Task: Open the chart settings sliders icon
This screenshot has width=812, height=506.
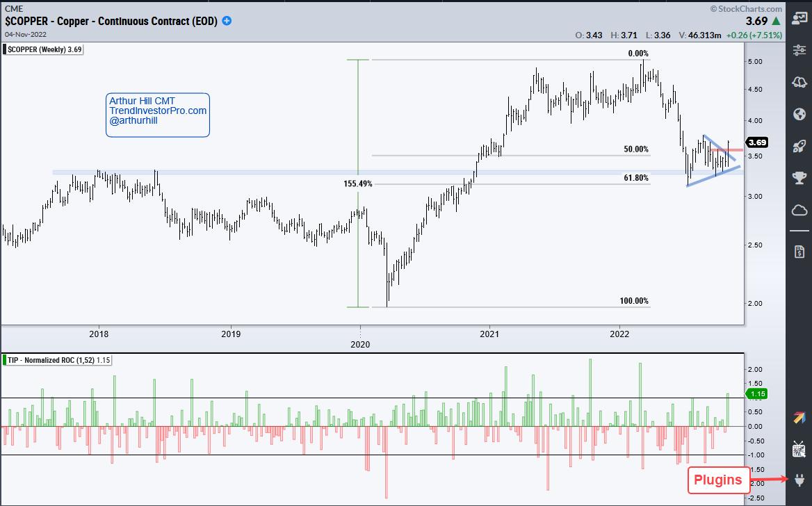Action: 799,51
